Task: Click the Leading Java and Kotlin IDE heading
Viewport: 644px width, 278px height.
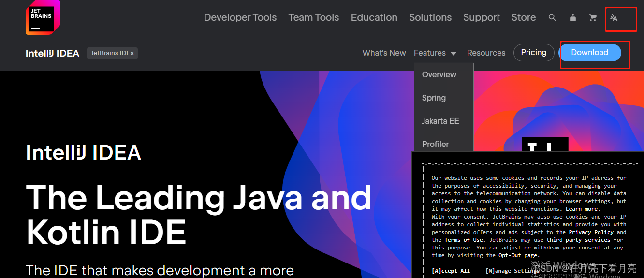Action: coord(199,215)
